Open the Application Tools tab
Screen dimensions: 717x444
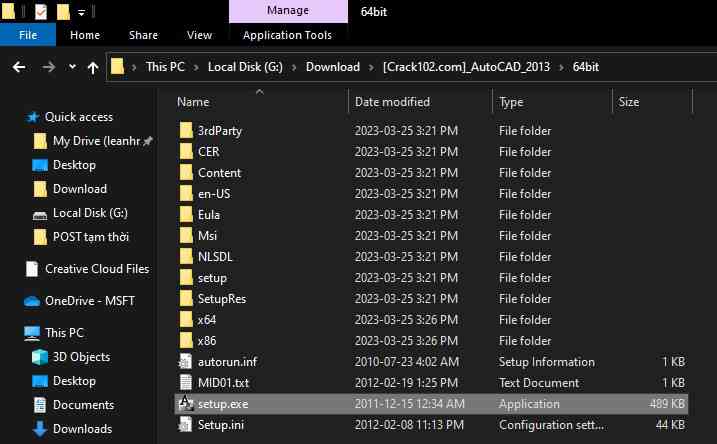288,35
